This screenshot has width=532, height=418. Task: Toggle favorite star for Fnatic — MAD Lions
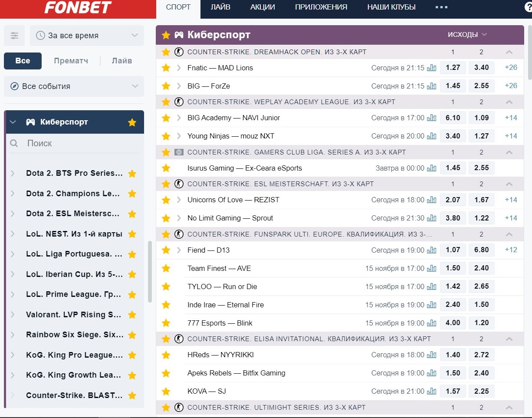point(166,68)
